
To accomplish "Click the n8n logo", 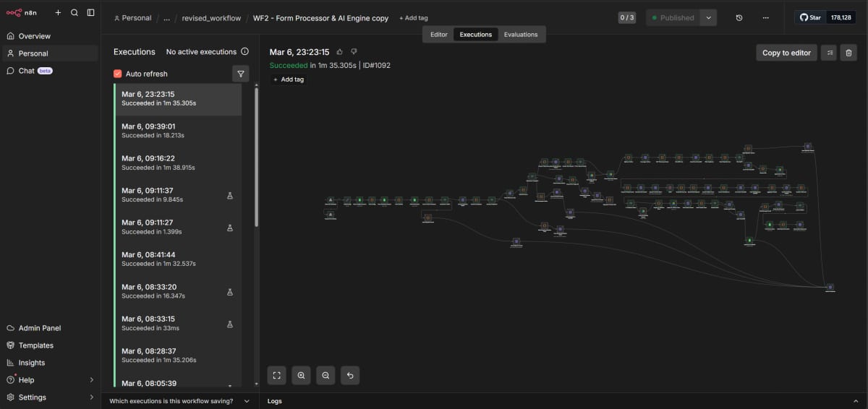I will point(22,12).
